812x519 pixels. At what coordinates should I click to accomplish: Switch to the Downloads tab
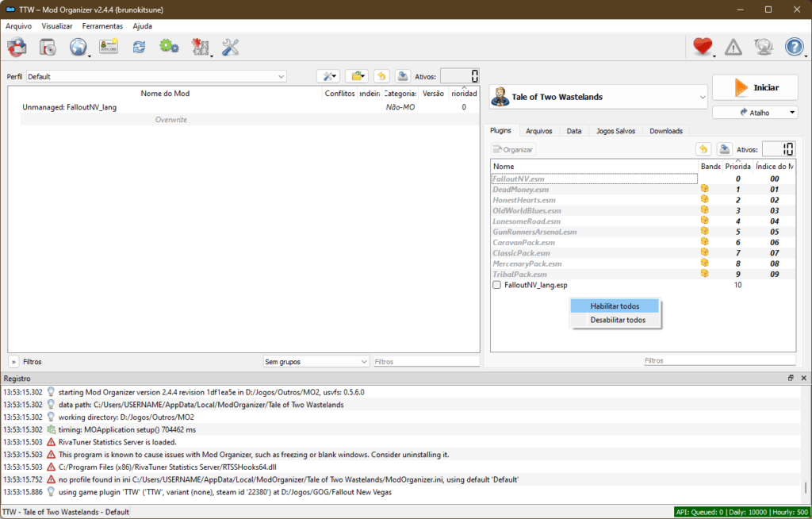click(x=665, y=131)
